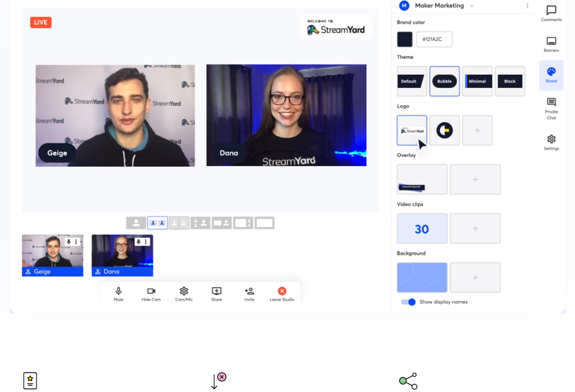The height and width of the screenshot is (392, 575).
Task: Select the picture-in-picture layout
Action: (221, 222)
